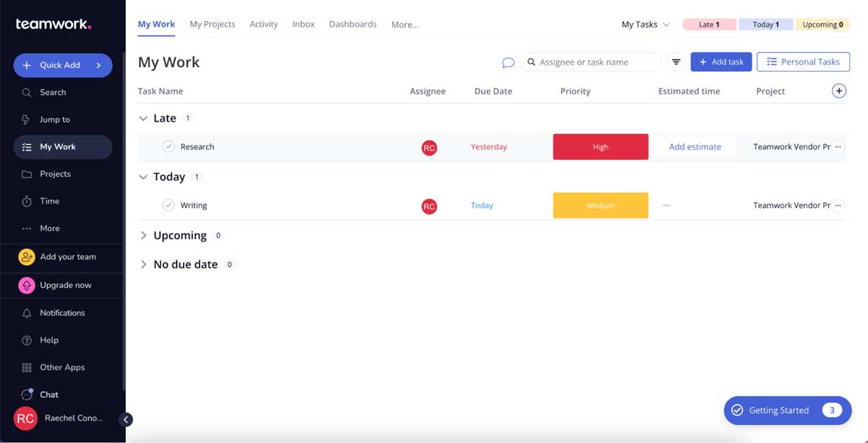Open Chat from the sidebar
Image resolution: width=868 pixels, height=443 pixels.
tap(49, 395)
